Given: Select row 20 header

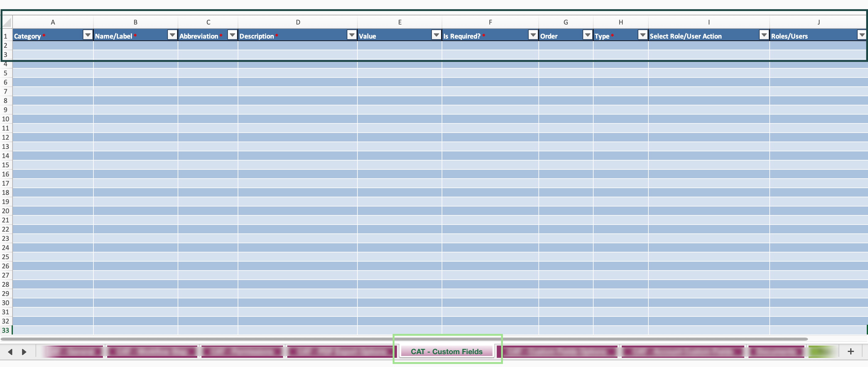Looking at the screenshot, I should tap(6, 211).
